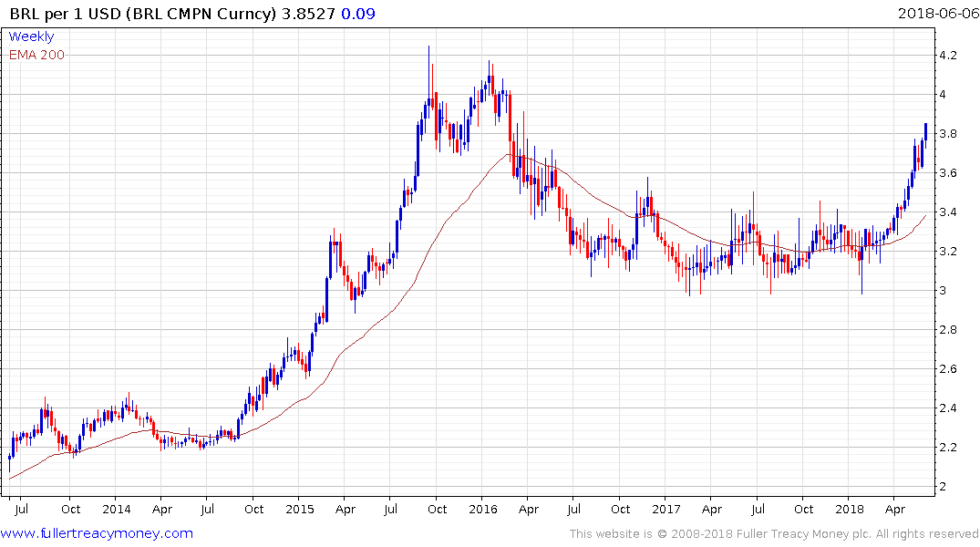Click the 2.2 price axis label
Image resolution: width=980 pixels, height=547 pixels.
947,447
